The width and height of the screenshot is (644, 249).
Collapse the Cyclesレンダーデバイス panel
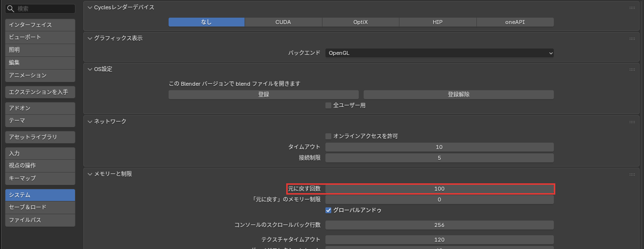tap(90, 7)
